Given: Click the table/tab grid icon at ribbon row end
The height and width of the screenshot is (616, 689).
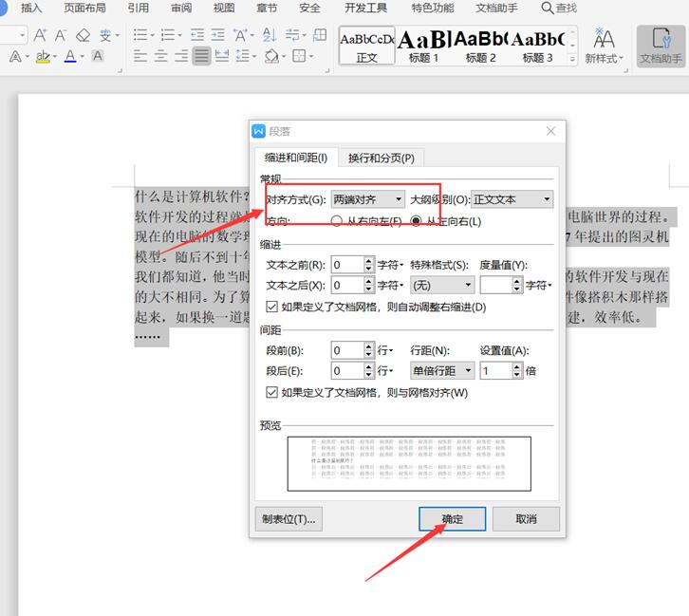Looking at the screenshot, I should coord(320,35).
